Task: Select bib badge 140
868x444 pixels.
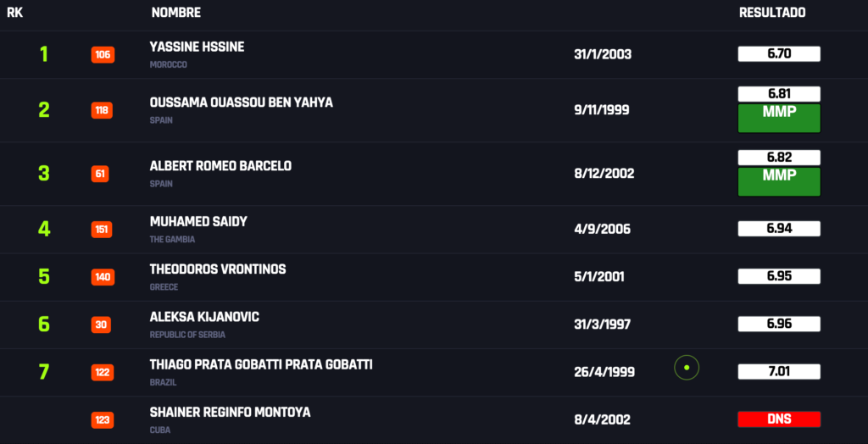Action: click(x=103, y=277)
